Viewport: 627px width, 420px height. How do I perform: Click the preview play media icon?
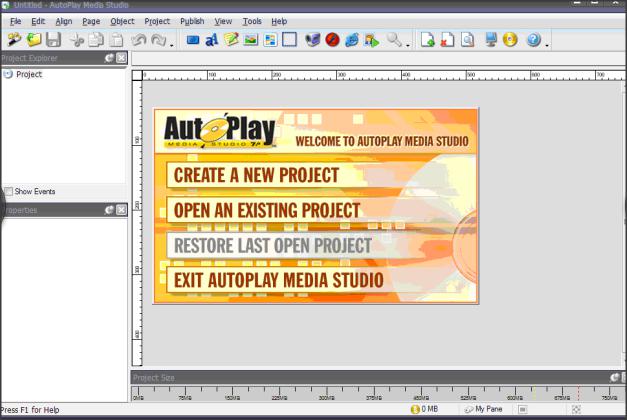click(x=371, y=40)
